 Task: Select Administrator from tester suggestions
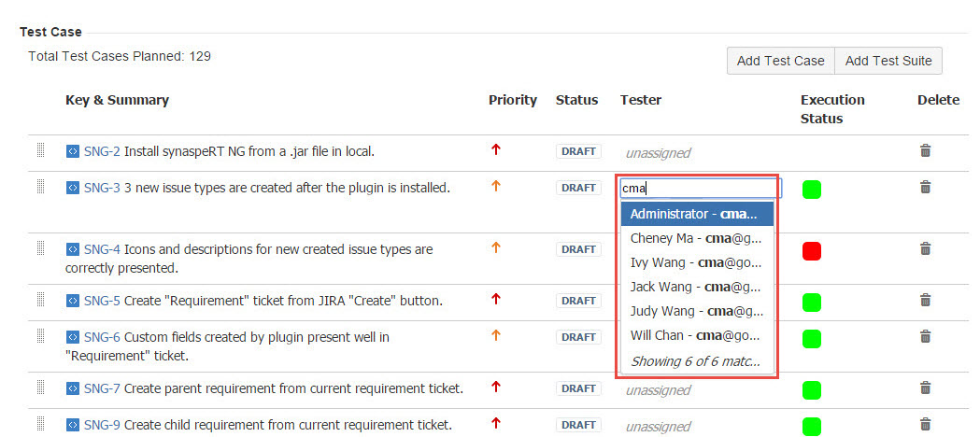(x=696, y=214)
